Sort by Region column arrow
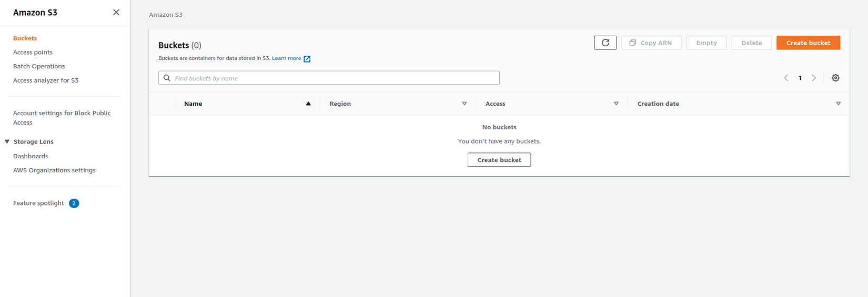Screen dimensions: 868x297 tap(464, 104)
